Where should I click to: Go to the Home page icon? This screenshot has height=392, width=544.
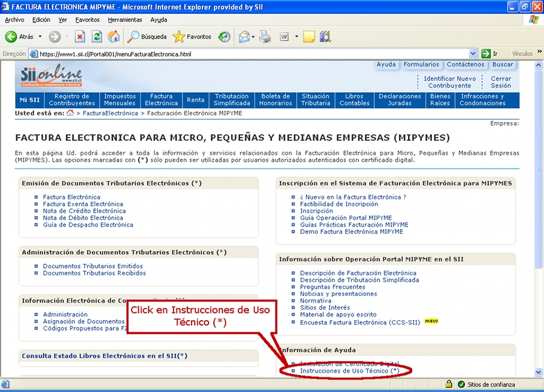[x=114, y=36]
